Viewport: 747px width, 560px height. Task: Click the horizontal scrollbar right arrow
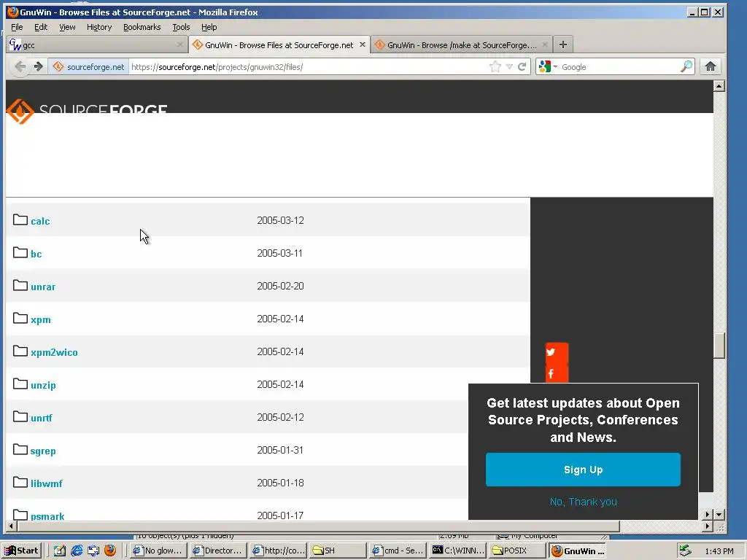tap(708, 526)
